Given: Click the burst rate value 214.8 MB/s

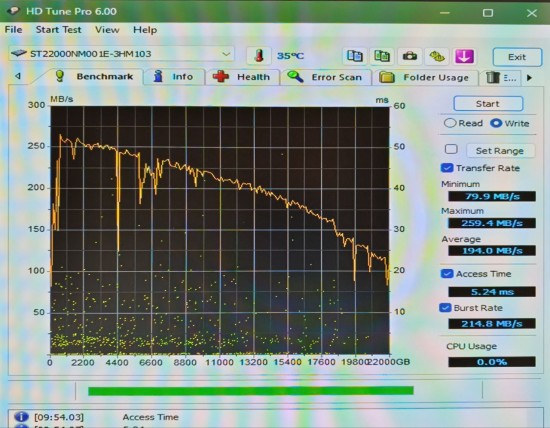Looking at the screenshot, I should (492, 323).
